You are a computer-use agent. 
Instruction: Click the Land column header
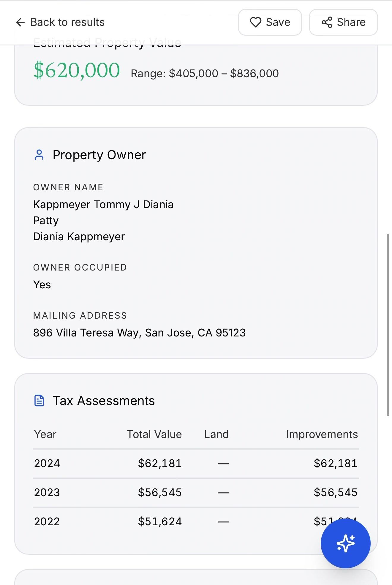(216, 434)
